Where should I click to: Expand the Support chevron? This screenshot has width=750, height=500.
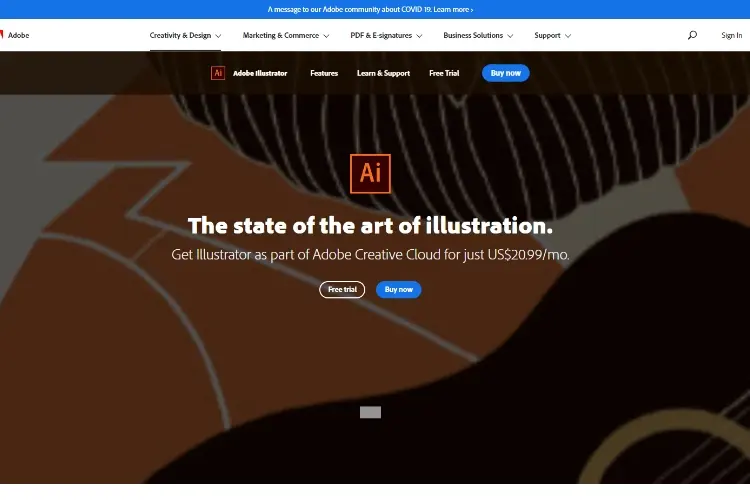point(568,36)
